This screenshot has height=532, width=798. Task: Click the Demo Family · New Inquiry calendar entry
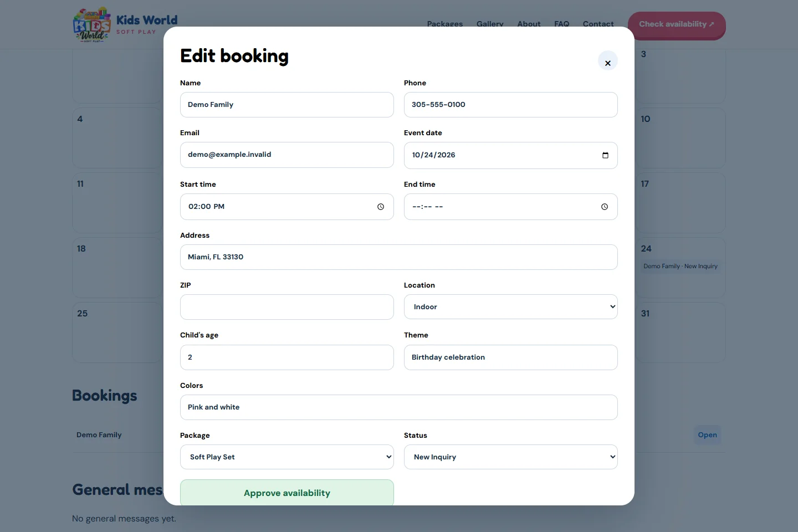coord(681,266)
